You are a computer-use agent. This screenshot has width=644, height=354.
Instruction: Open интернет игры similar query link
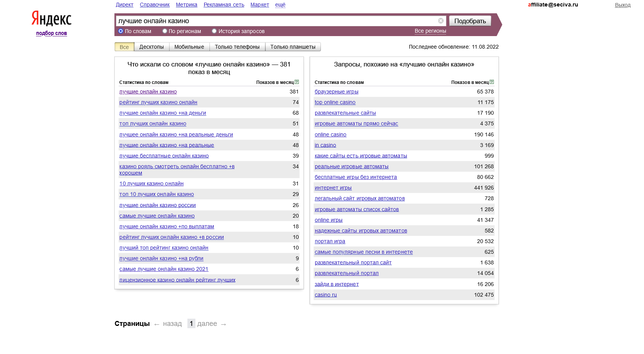click(333, 188)
